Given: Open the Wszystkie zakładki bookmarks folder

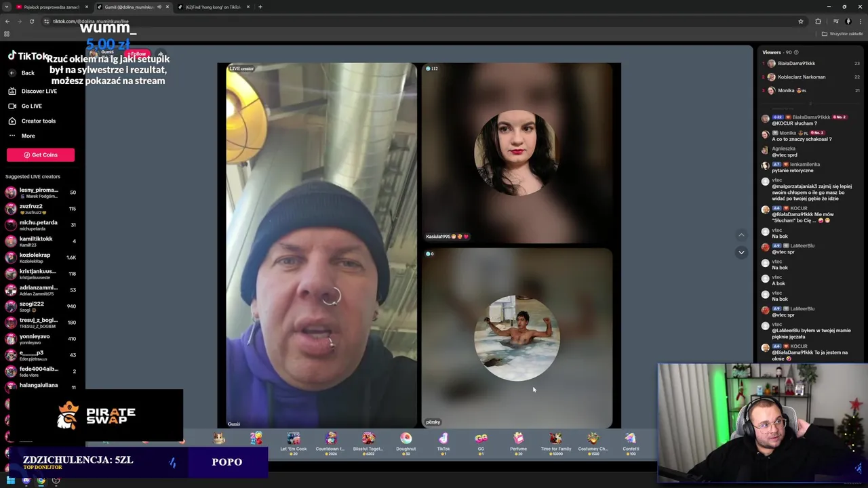Looking at the screenshot, I should point(843,33).
